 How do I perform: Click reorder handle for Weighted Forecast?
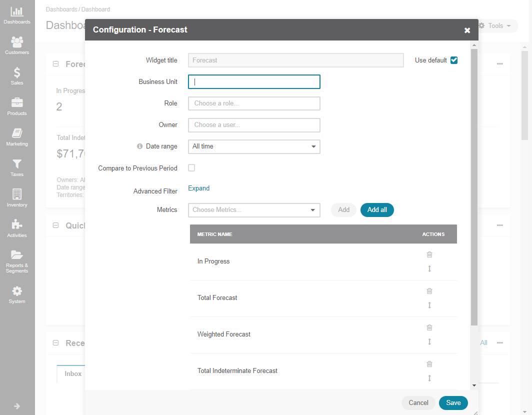(x=429, y=341)
